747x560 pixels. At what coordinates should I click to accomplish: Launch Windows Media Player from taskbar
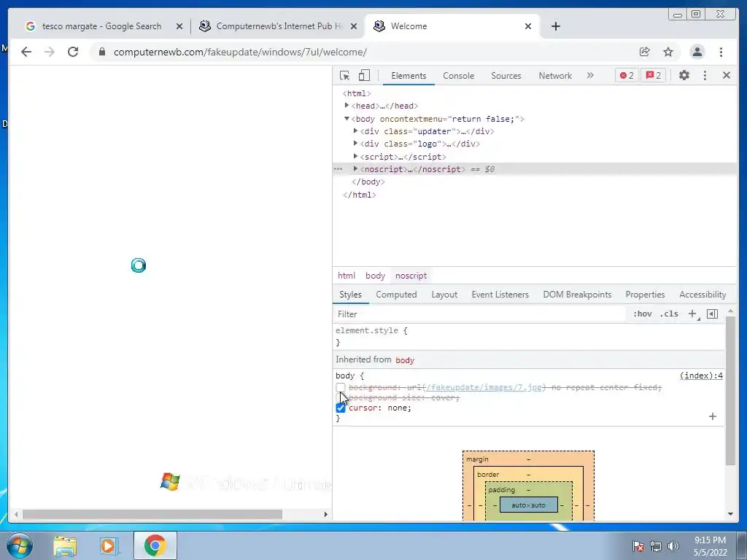(109, 545)
